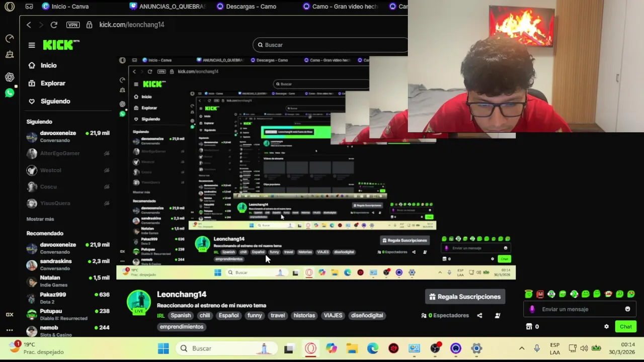Click Leonchang14 live avatar
The image size is (644, 362).
(139, 302)
